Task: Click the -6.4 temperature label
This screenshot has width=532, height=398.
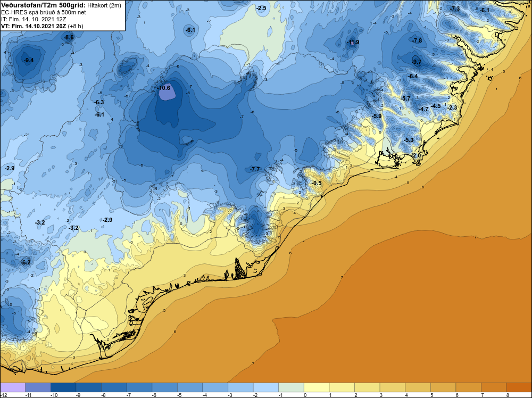Action: 413,76
